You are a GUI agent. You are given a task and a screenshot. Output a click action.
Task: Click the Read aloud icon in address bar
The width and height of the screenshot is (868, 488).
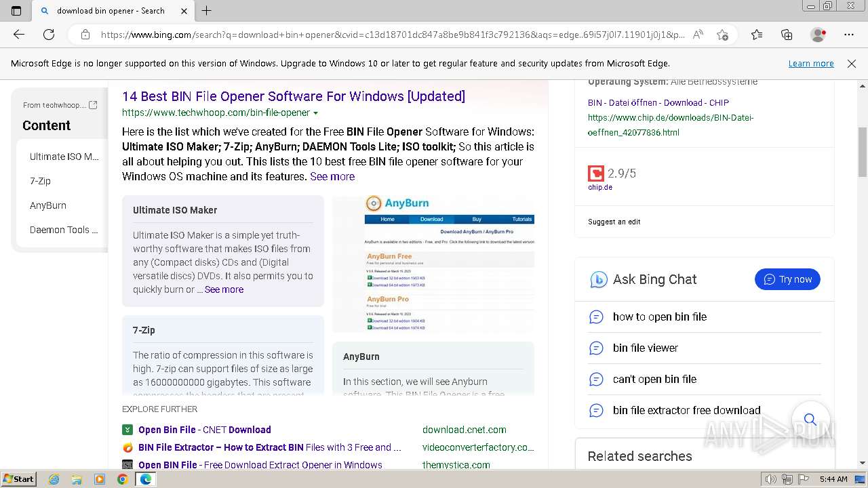pyautogui.click(x=698, y=35)
